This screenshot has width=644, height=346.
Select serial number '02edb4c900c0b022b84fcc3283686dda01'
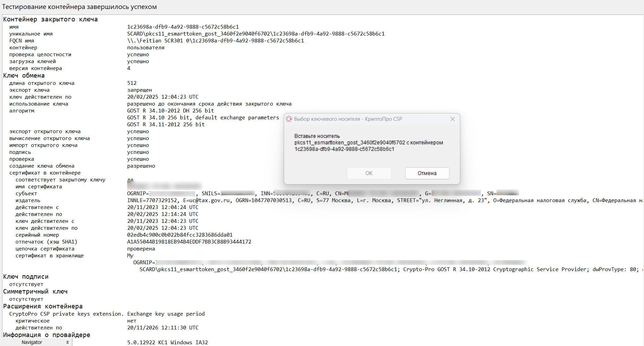click(x=180, y=235)
